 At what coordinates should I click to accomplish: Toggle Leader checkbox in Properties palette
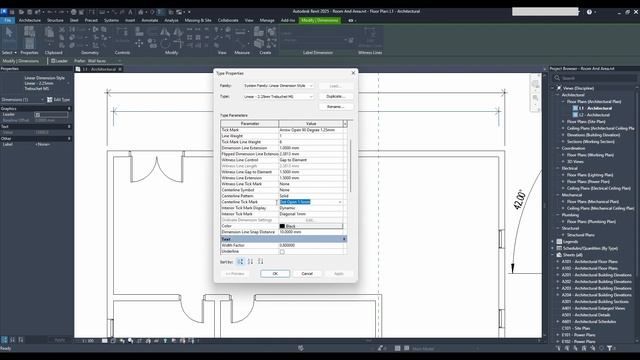pyautogui.click(x=38, y=115)
